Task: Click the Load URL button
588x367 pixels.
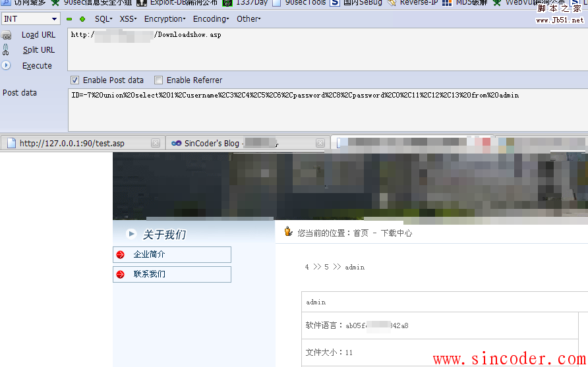Action: click(38, 35)
